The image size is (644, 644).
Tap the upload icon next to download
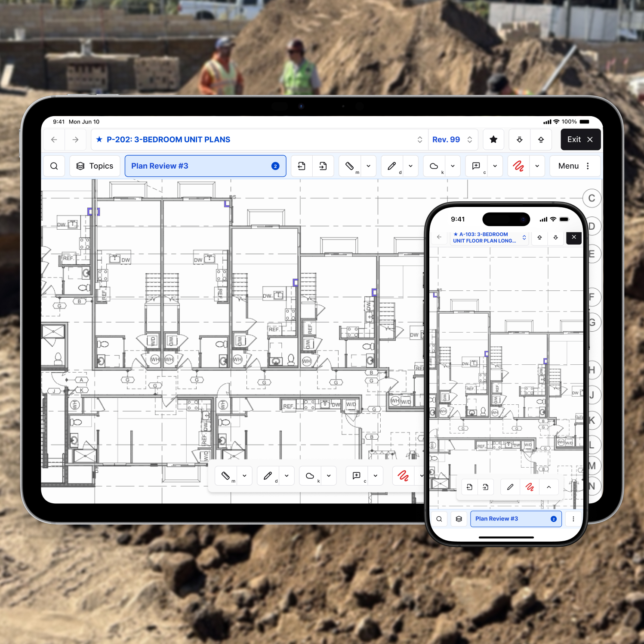[541, 139]
